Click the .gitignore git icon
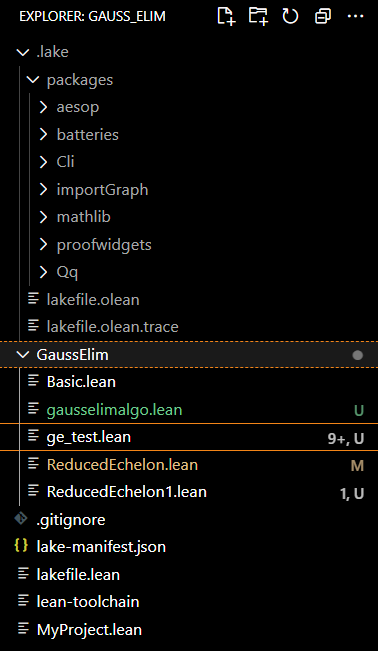Viewport: 378px width, 651px height. coord(21,519)
